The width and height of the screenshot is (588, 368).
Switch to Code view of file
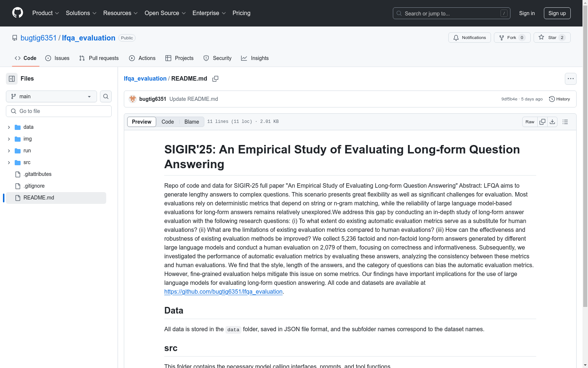pos(168,122)
